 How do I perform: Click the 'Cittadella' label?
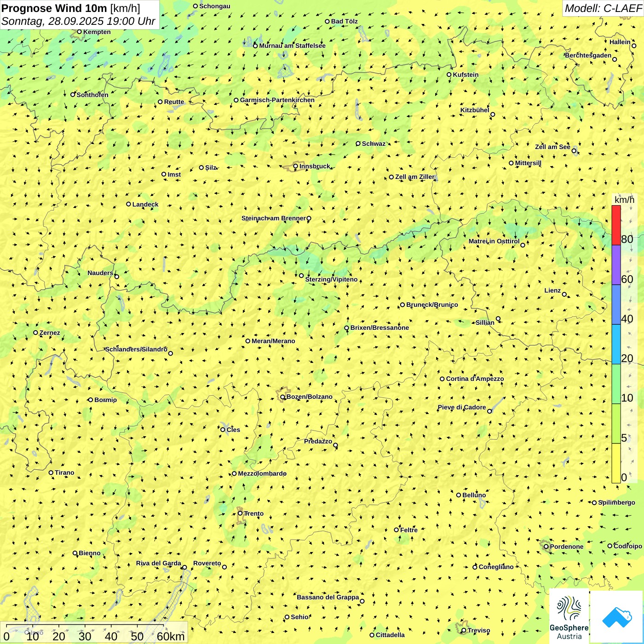point(390,635)
